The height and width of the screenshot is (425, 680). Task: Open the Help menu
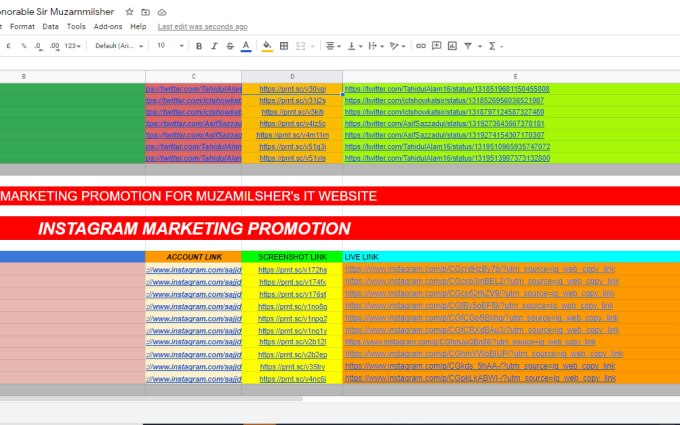138,26
